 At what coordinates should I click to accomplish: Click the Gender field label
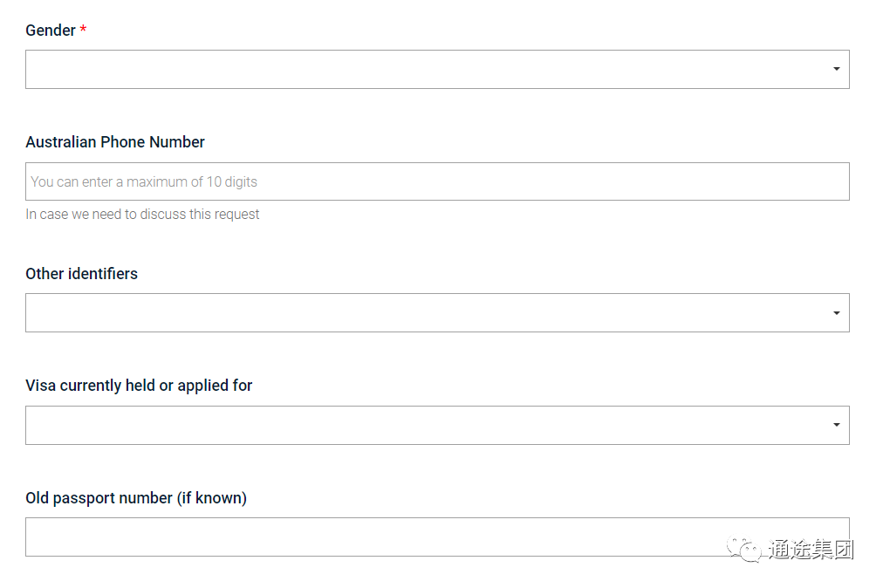tap(51, 31)
